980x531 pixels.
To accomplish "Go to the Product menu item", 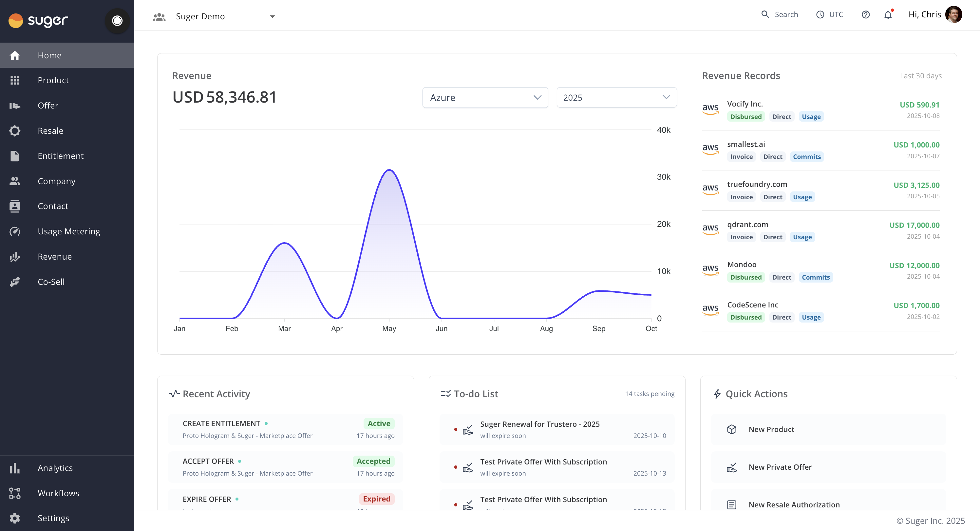I will pos(53,80).
